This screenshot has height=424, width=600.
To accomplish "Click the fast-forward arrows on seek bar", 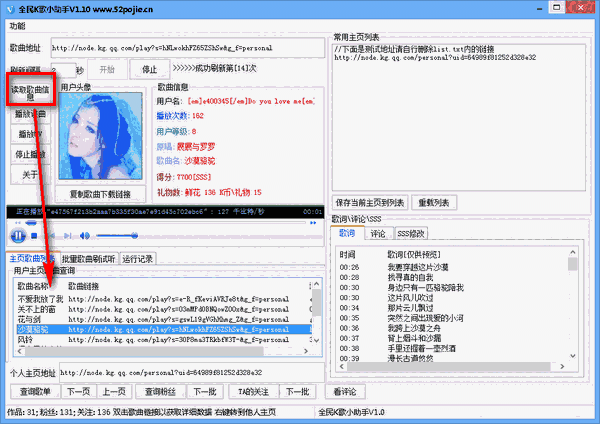I will click(313, 222).
